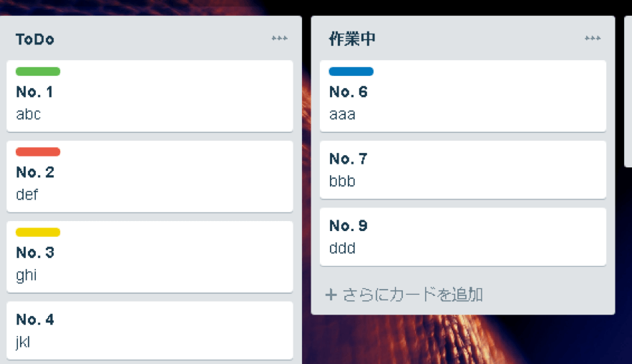Click the 'No. 9' card title text
632x364 pixels.
(349, 226)
